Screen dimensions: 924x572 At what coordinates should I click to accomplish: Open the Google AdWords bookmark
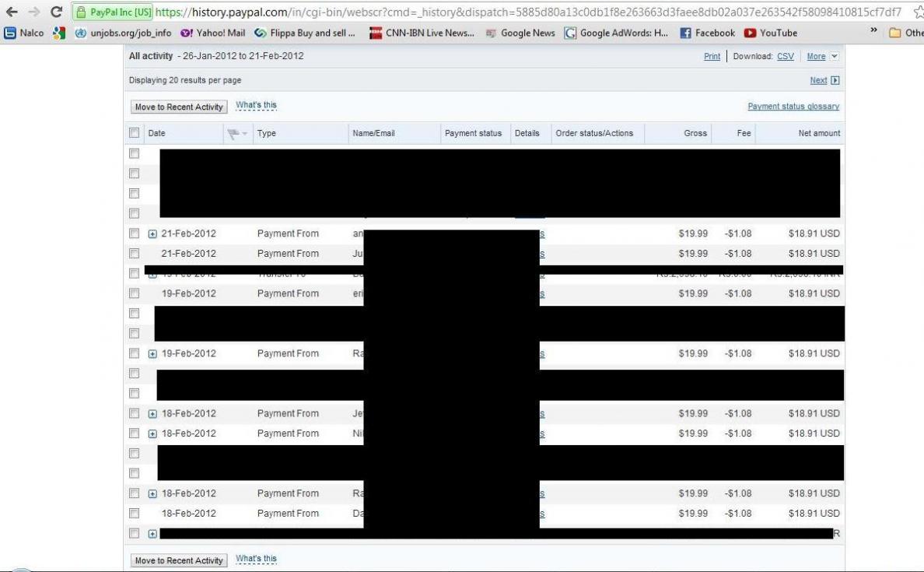pos(617,33)
